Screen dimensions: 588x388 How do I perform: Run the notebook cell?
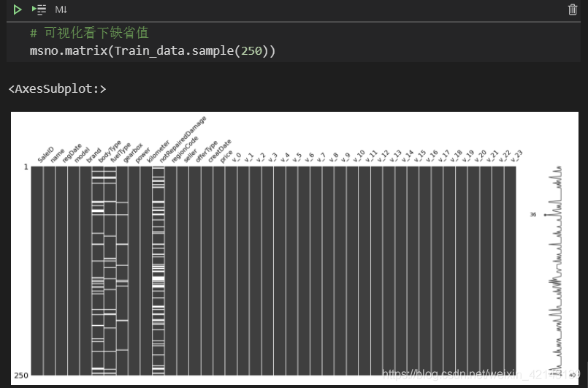coord(17,9)
